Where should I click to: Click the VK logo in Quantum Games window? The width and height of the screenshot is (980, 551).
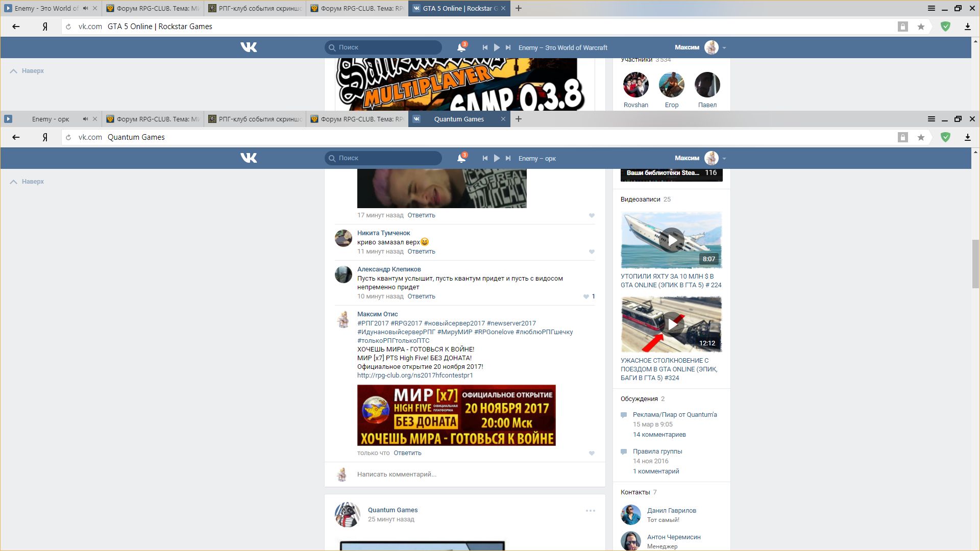tap(249, 158)
